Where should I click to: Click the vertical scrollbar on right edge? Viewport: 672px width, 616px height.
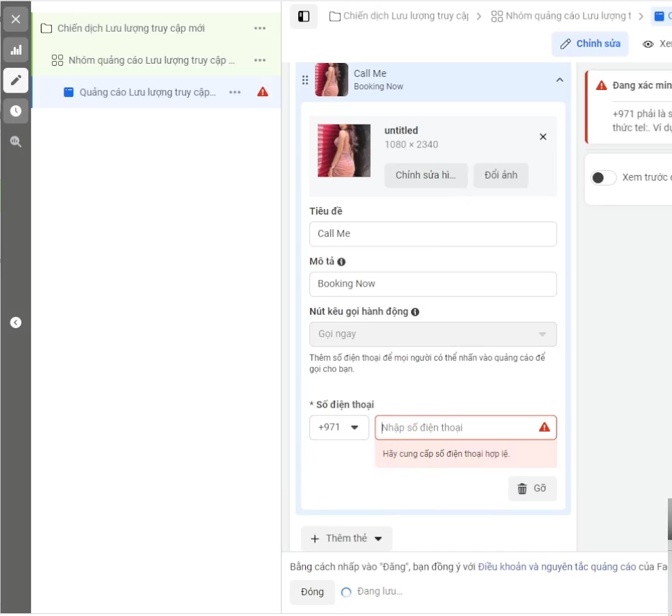669,518
